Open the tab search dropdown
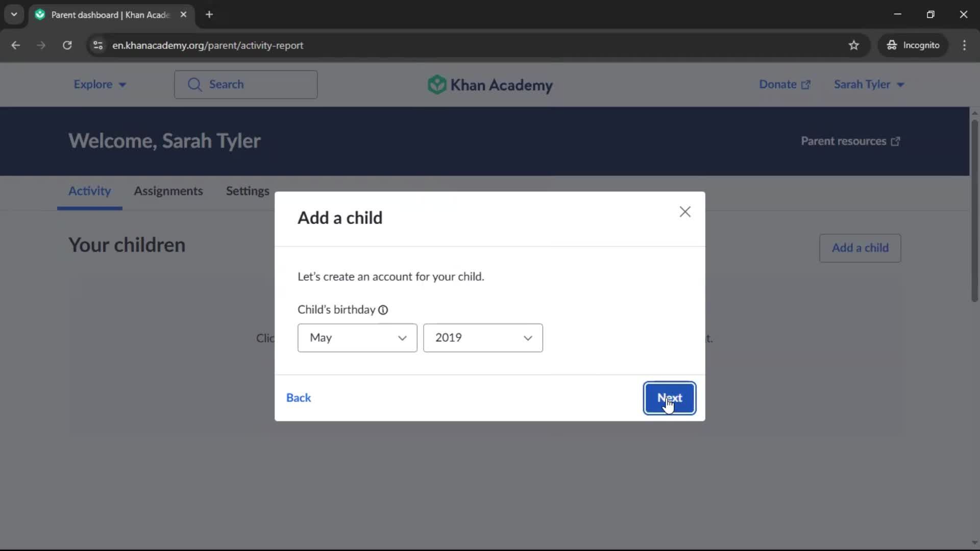 pyautogui.click(x=14, y=15)
